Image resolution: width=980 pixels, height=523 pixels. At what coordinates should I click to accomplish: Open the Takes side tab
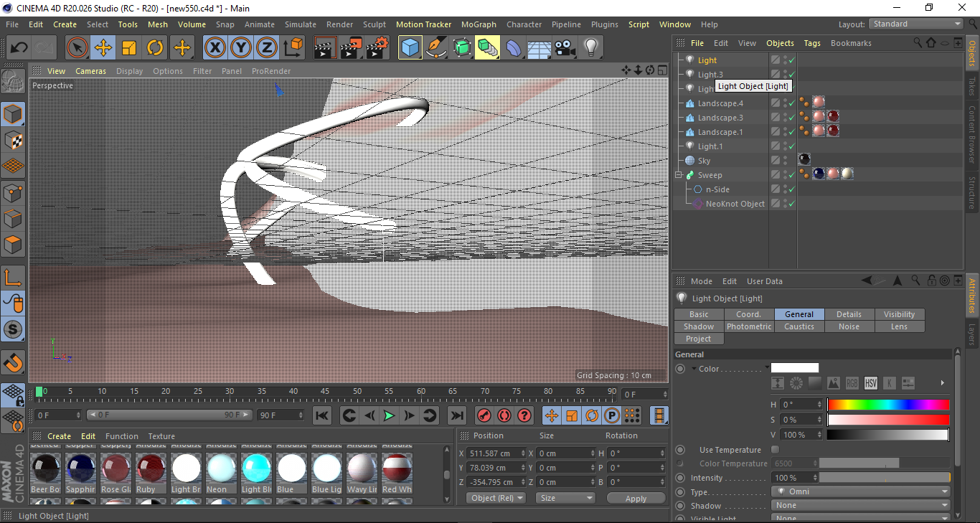pyautogui.click(x=973, y=87)
